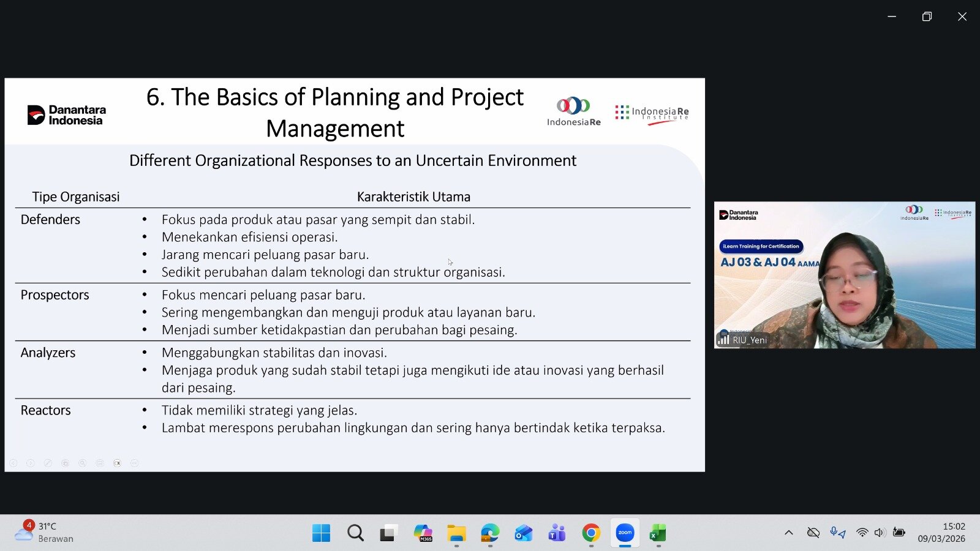Open the Windows Start menu
The height and width of the screenshot is (551, 980).
click(321, 533)
